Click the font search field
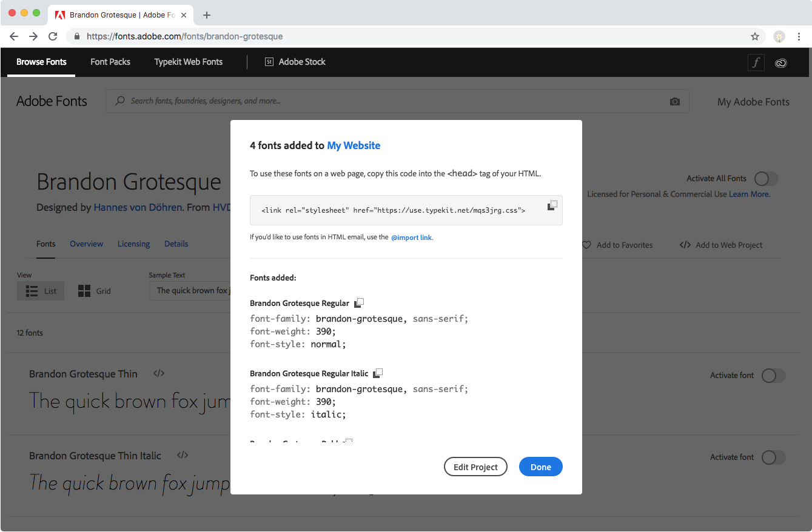Screen dimensions: 812x532 pyautogui.click(x=394, y=101)
